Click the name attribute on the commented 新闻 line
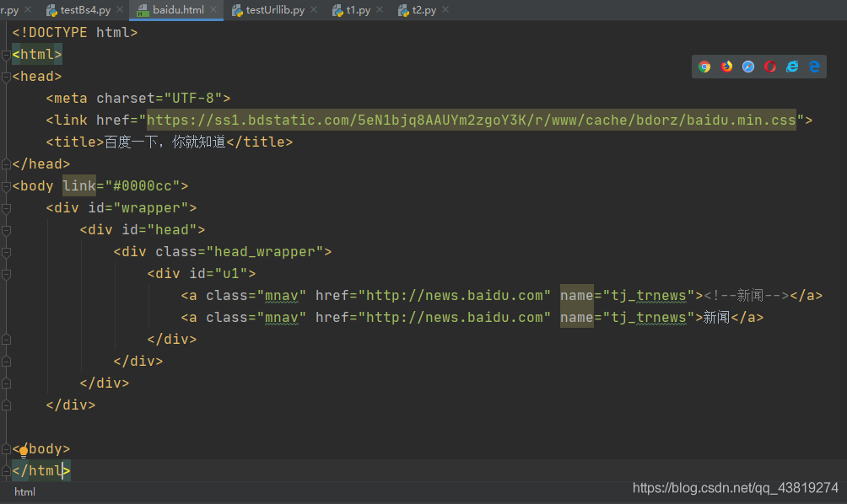This screenshot has width=847, height=504. [x=577, y=296]
